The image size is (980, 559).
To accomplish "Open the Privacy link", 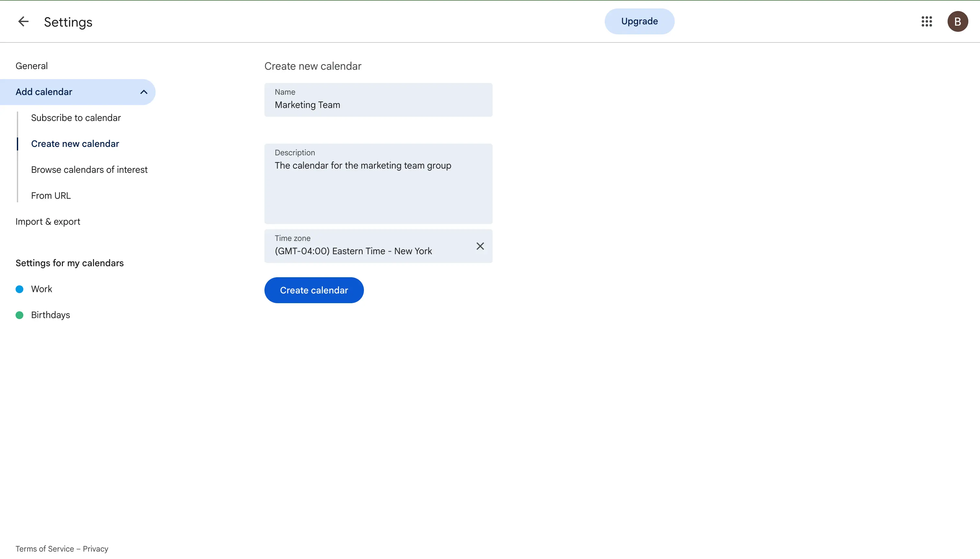I will (96, 549).
